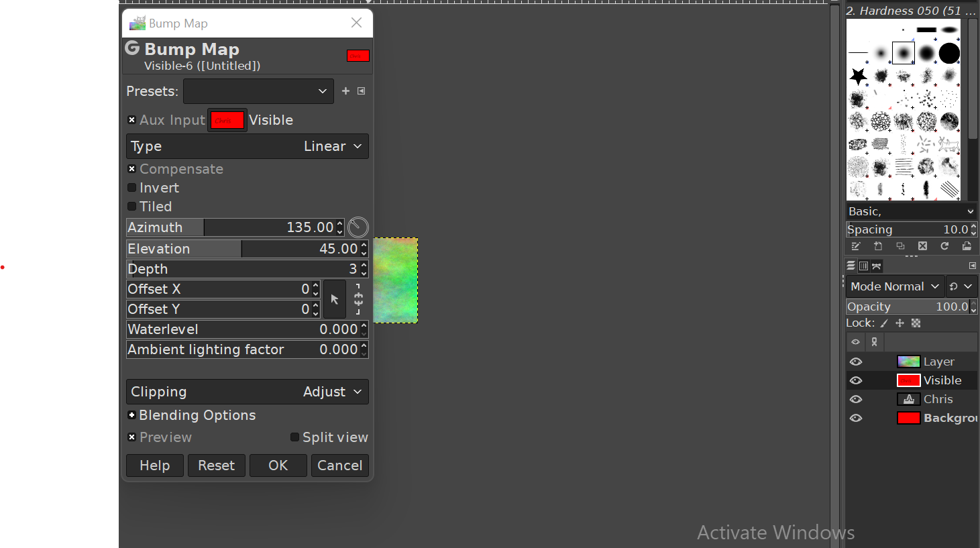The image size is (980, 548).
Task: Open the Presets dropdown
Action: coord(258,91)
